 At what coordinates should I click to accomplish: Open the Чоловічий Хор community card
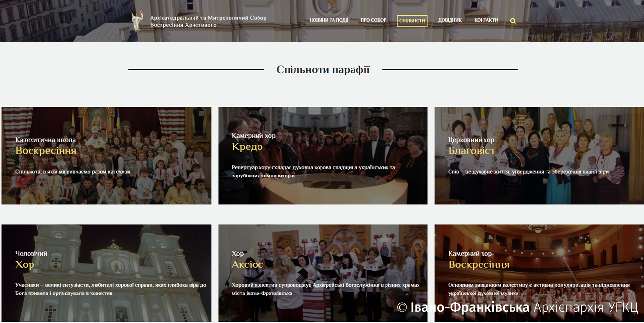(106, 273)
